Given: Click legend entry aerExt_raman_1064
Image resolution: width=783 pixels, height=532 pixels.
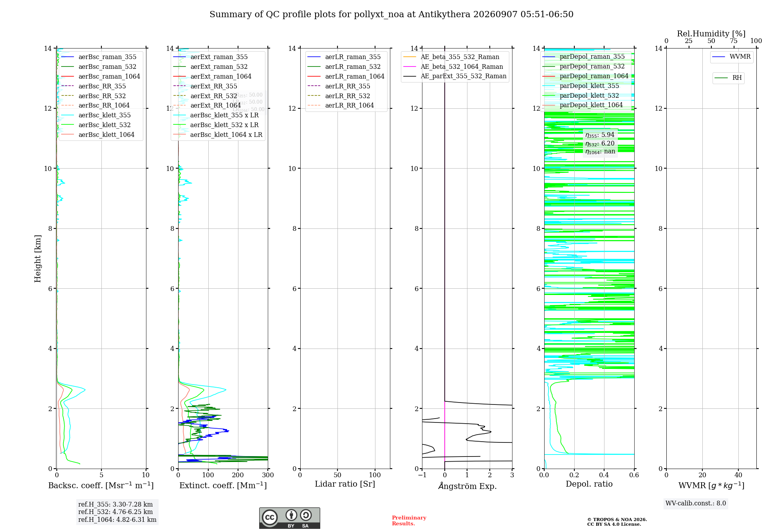Looking at the screenshot, I should tap(213, 76).
